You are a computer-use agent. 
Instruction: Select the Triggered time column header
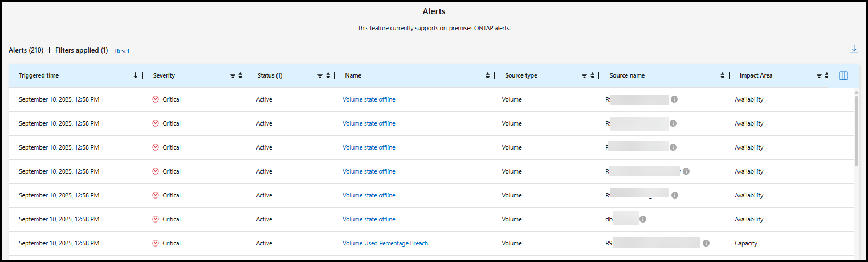[x=39, y=75]
